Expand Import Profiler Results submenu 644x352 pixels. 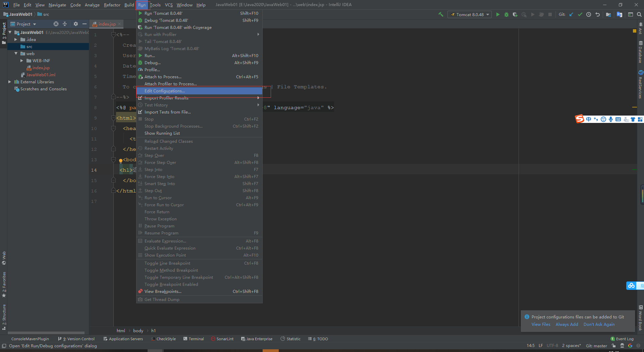pyautogui.click(x=199, y=98)
